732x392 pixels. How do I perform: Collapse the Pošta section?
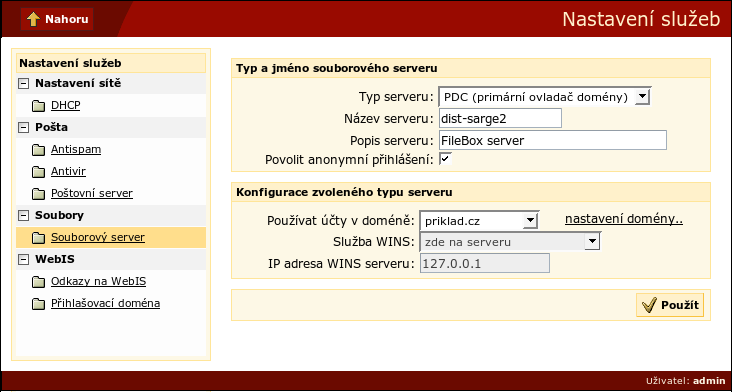pos(23,128)
